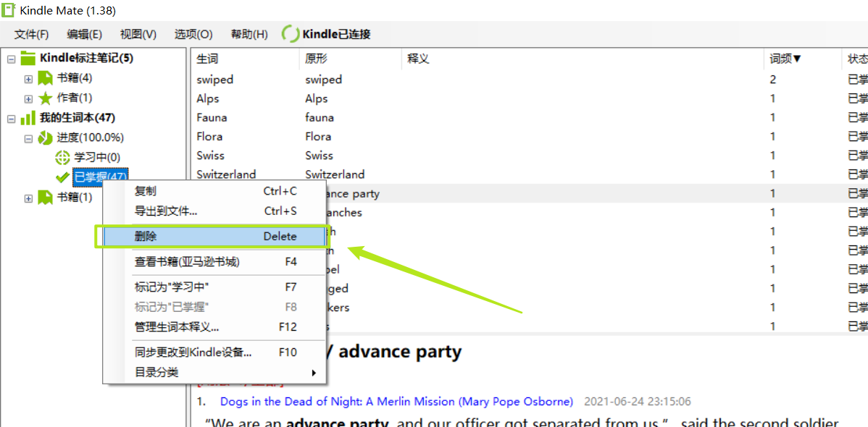The image size is (868, 427).
Task: Select the 书籍(1) tree item
Action: [x=74, y=197]
